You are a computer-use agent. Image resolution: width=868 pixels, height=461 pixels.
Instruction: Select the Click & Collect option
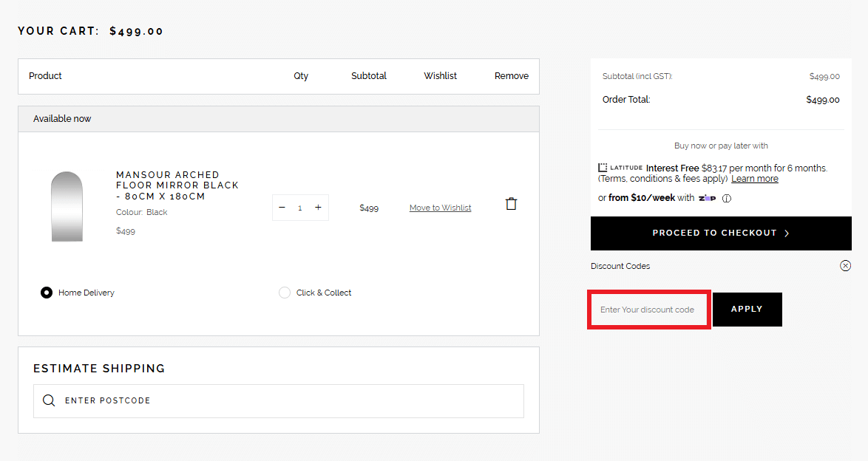point(285,293)
